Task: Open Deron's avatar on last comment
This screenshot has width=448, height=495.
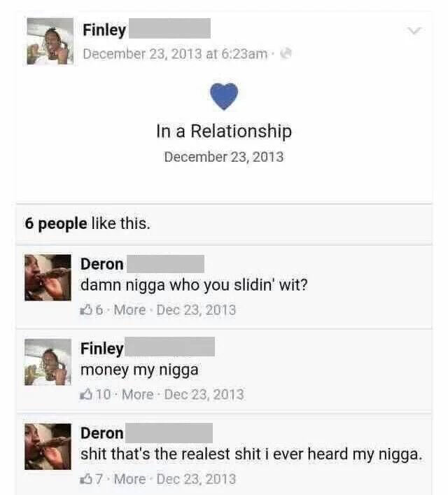Action: (x=48, y=447)
